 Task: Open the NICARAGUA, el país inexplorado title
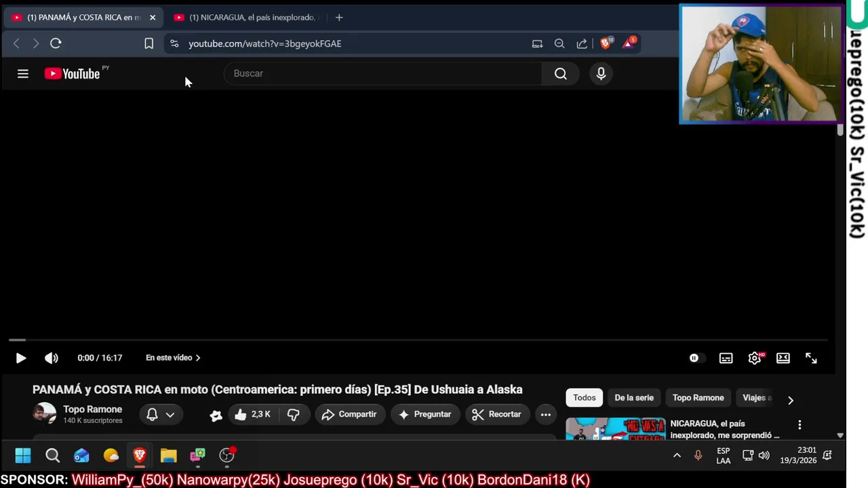[x=724, y=429]
